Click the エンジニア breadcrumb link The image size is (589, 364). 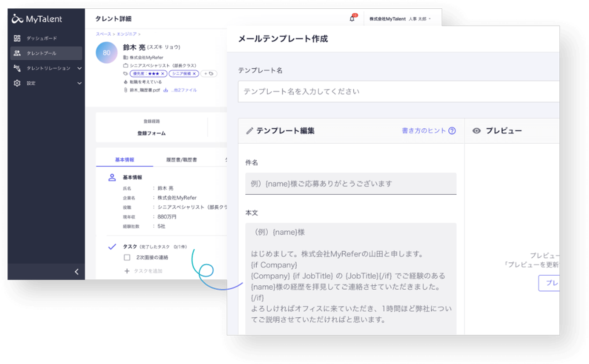[x=127, y=34]
